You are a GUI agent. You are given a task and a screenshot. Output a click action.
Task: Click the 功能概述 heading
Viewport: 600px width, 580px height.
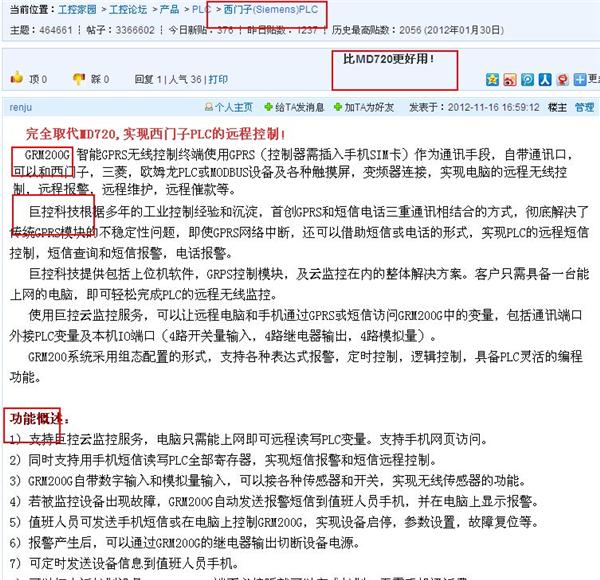point(36,419)
